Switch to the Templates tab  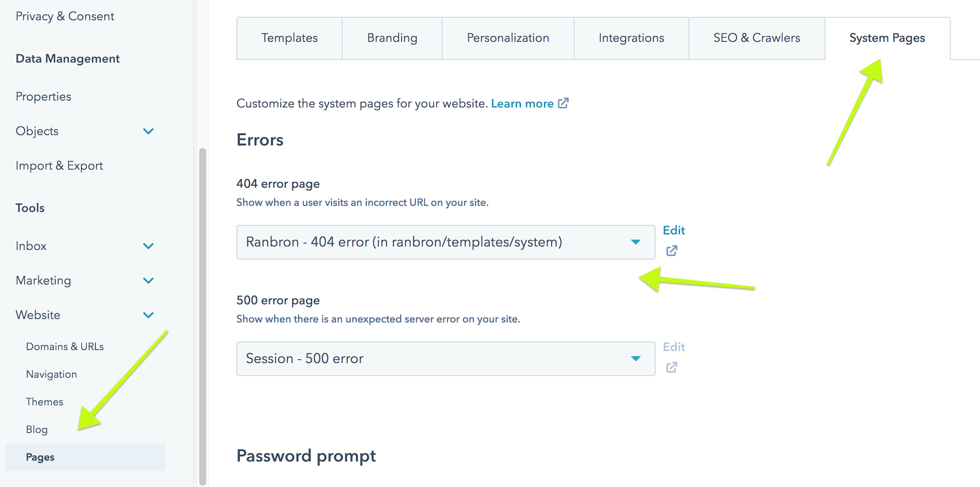(289, 38)
